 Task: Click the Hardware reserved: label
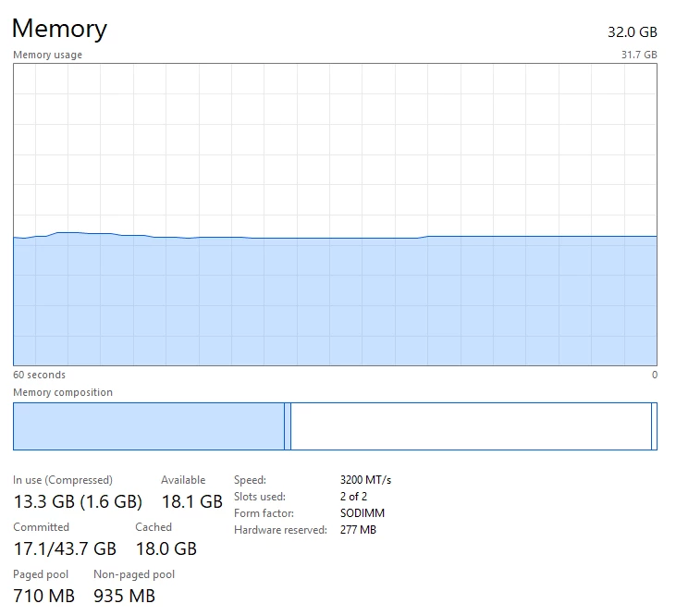click(x=280, y=530)
